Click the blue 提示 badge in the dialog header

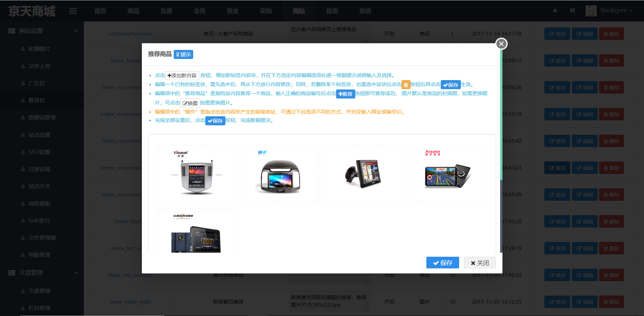[x=183, y=54]
